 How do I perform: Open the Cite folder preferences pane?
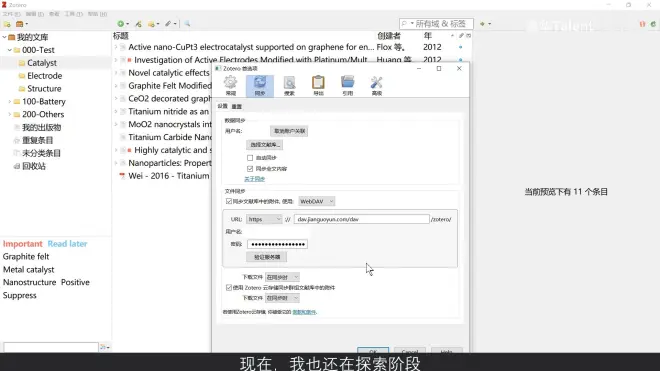[x=348, y=85]
